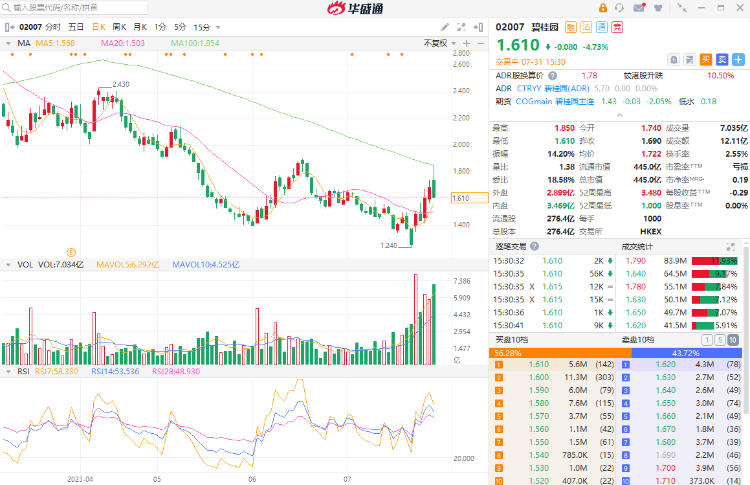Show 10 levels of order book depth

click(x=733, y=340)
